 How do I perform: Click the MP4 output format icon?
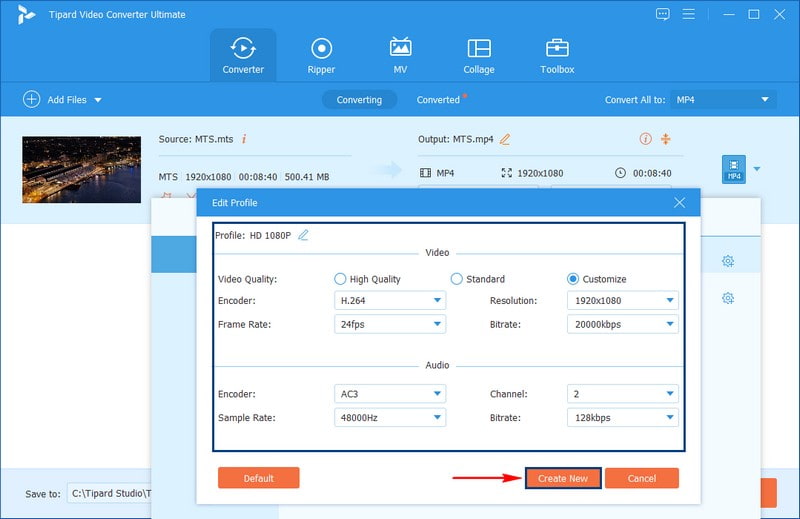pos(734,169)
